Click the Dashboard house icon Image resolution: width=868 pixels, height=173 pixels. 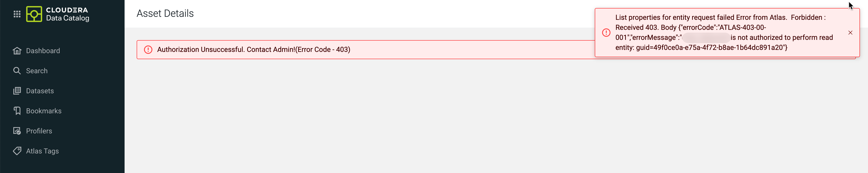(17, 51)
